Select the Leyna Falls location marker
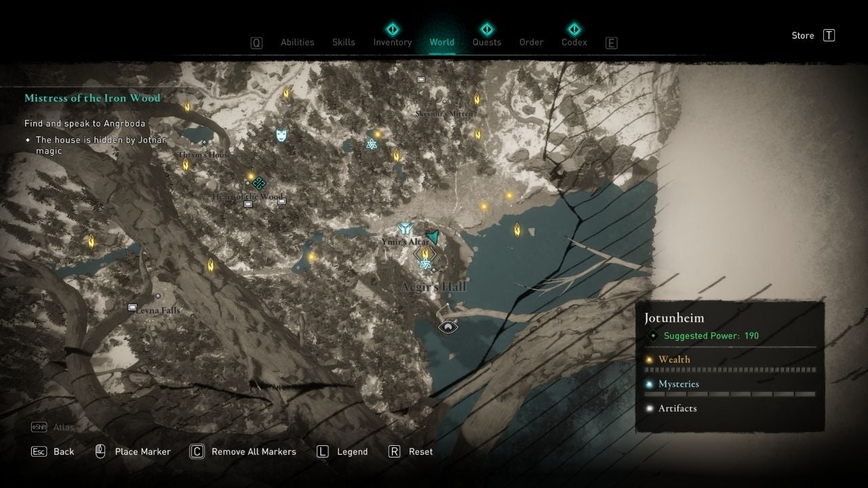Viewport: 868px width, 488px height. (133, 308)
